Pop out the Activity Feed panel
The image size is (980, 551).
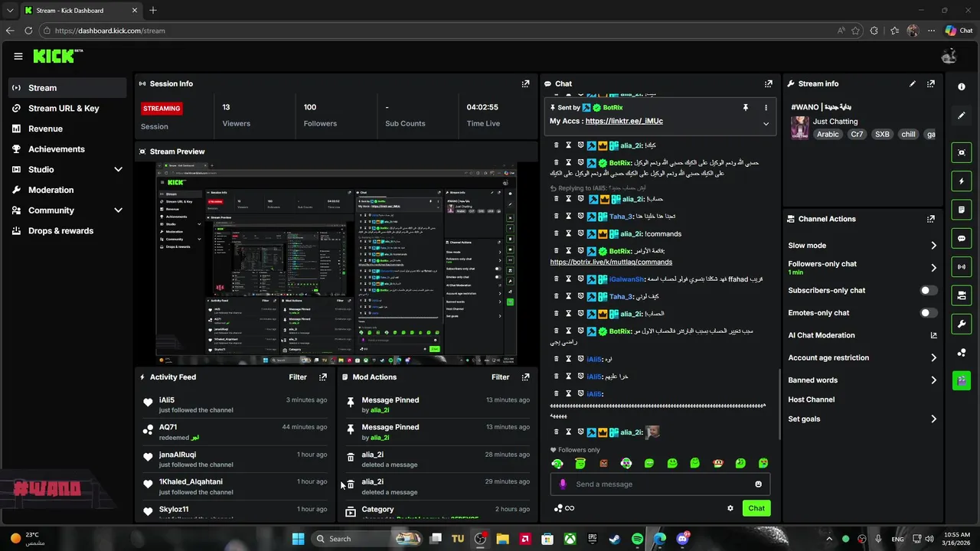pyautogui.click(x=323, y=377)
